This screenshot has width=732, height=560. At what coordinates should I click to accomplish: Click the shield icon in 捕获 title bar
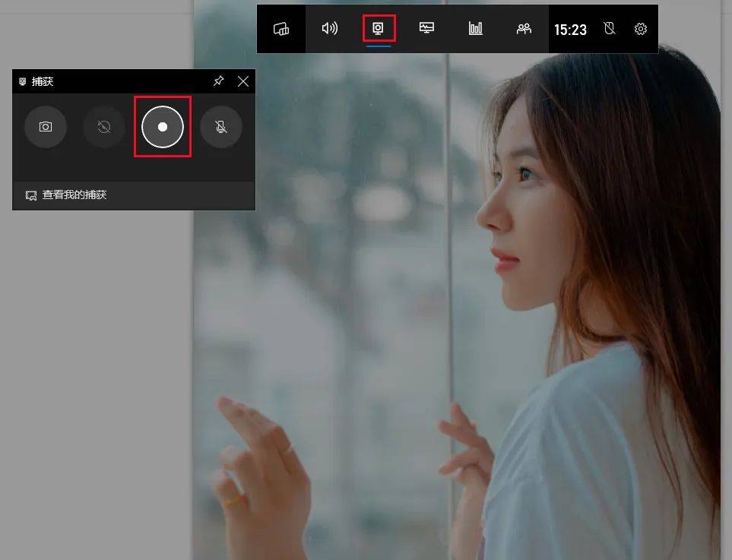pos(22,81)
